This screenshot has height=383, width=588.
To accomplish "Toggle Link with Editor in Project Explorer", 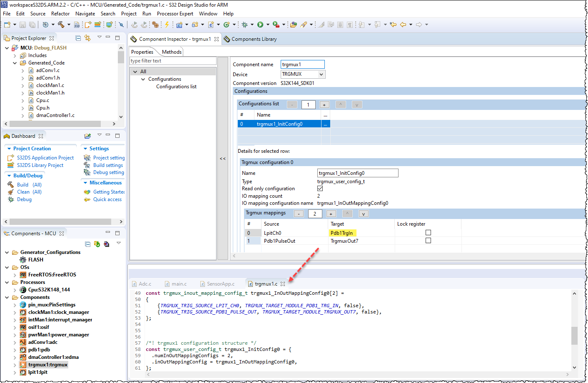I will click(87, 38).
